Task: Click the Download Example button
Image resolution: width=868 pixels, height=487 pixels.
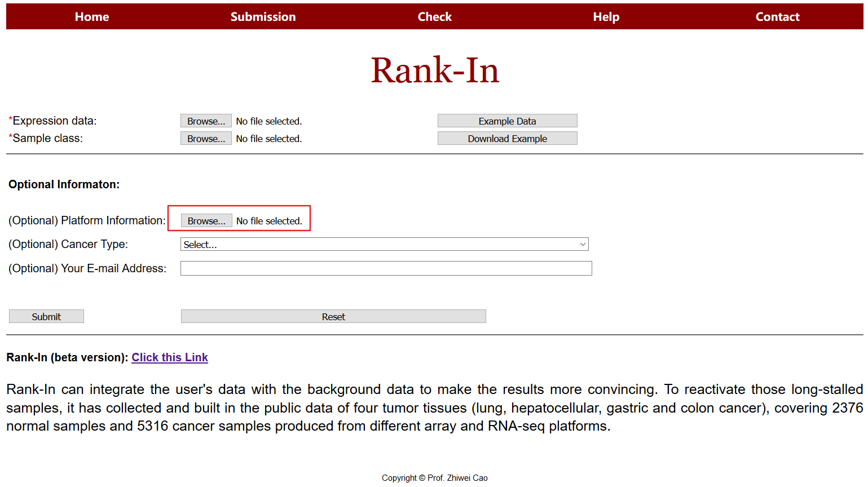Action: pyautogui.click(x=507, y=139)
